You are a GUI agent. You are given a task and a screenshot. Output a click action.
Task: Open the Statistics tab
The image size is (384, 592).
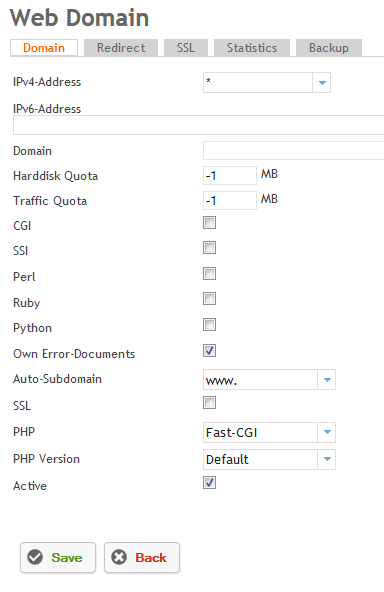(x=252, y=48)
